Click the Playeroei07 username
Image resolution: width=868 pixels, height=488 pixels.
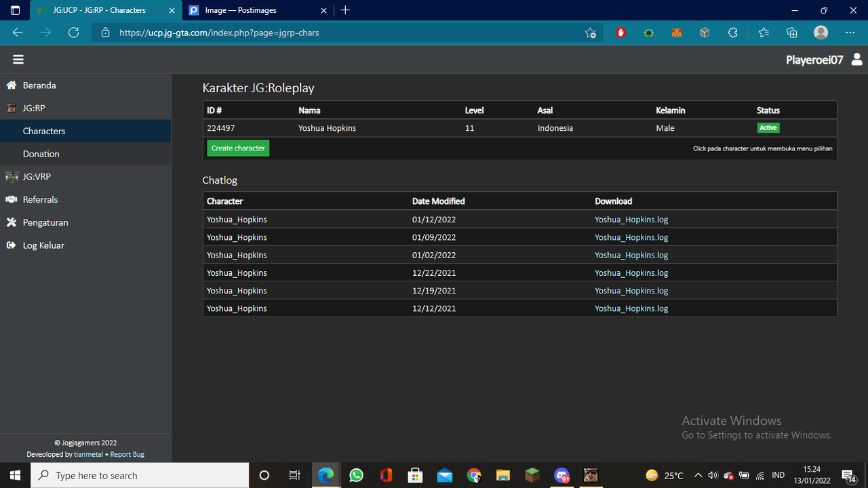814,60
